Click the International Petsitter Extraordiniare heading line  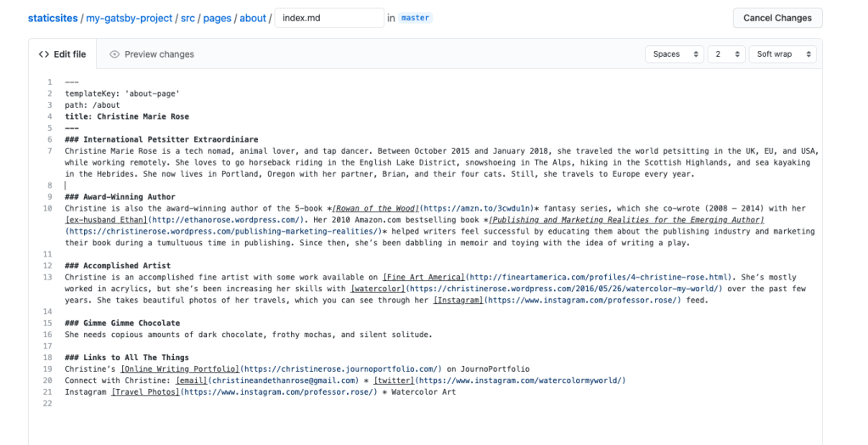coord(161,139)
